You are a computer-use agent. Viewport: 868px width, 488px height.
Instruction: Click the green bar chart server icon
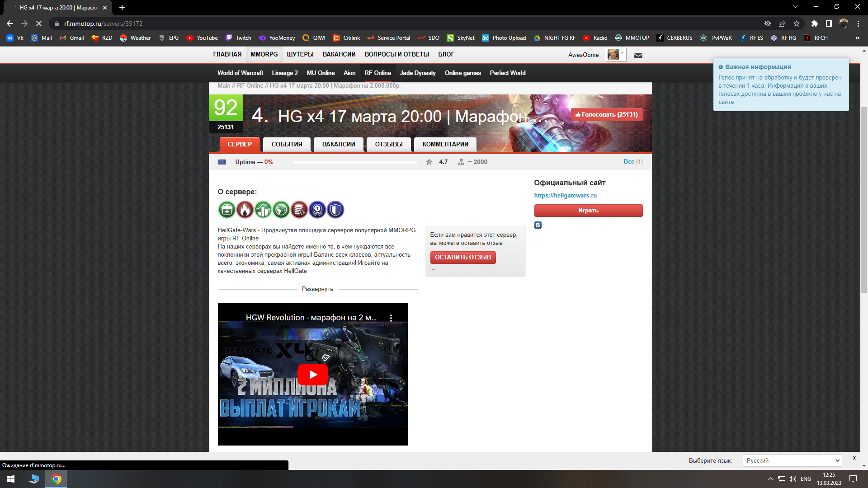[263, 210]
